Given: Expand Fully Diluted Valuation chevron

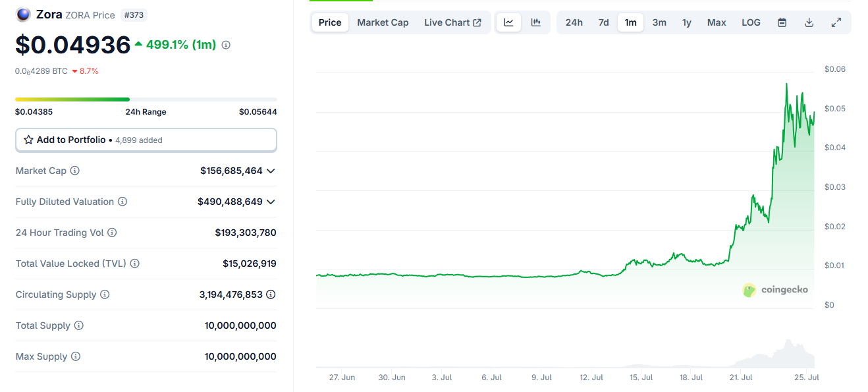Looking at the screenshot, I should (x=271, y=202).
